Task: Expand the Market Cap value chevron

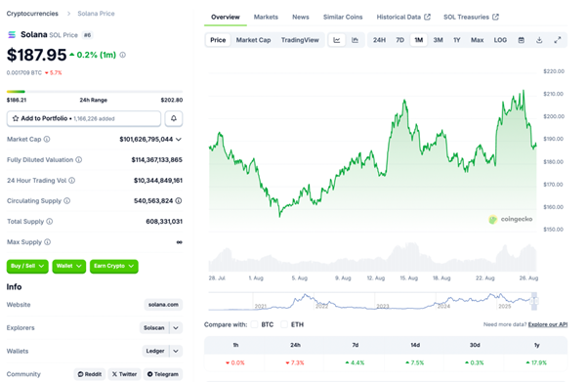Action: pos(179,139)
